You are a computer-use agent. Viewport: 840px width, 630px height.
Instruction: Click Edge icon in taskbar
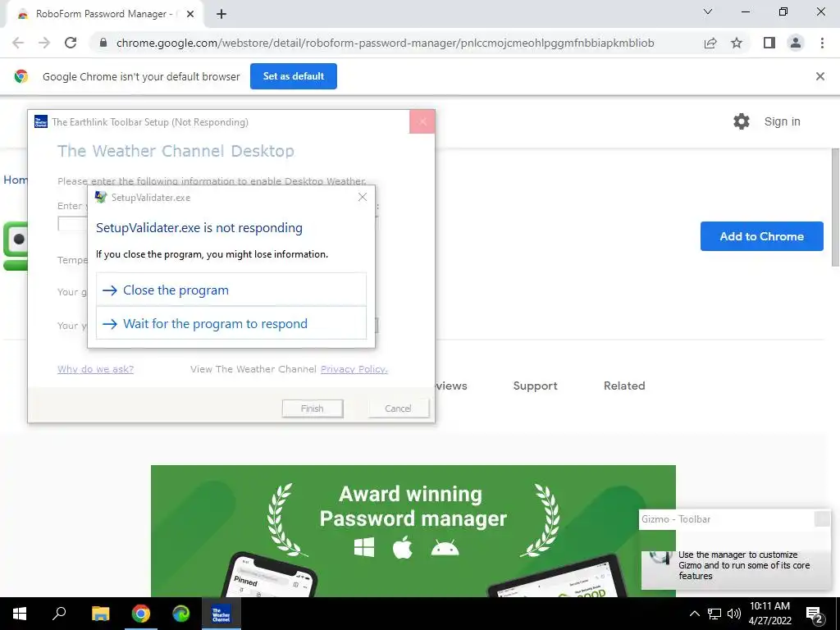181,614
